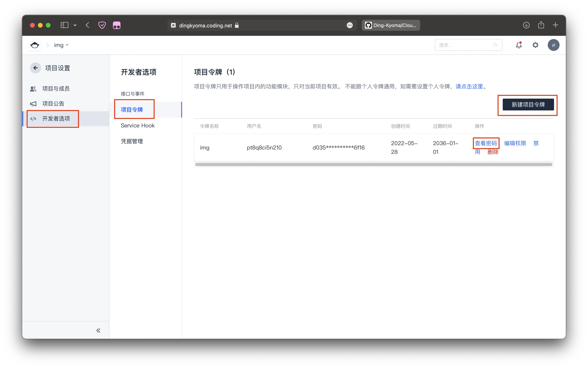Click 新建项目令牌 button
This screenshot has height=368, width=588.
pos(528,105)
